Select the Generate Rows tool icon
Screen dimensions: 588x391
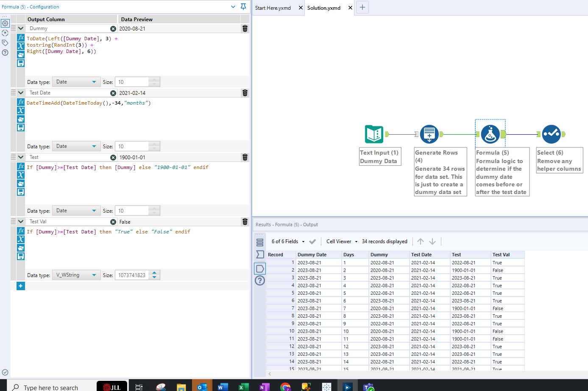click(429, 134)
